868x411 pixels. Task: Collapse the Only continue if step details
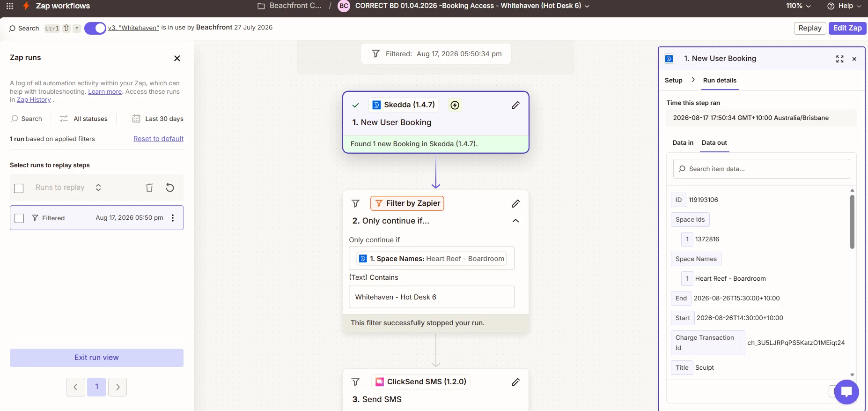click(x=515, y=221)
